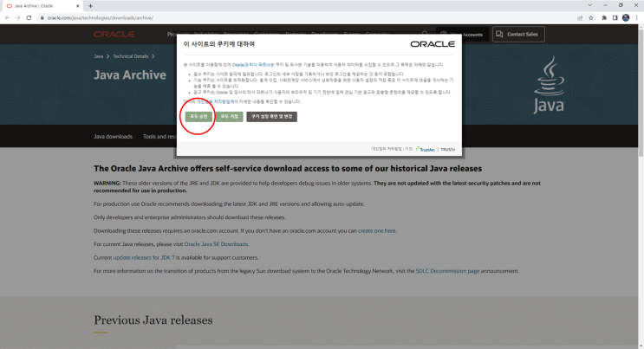
Task: Select the Previous Java releases heading
Action: 153,320
